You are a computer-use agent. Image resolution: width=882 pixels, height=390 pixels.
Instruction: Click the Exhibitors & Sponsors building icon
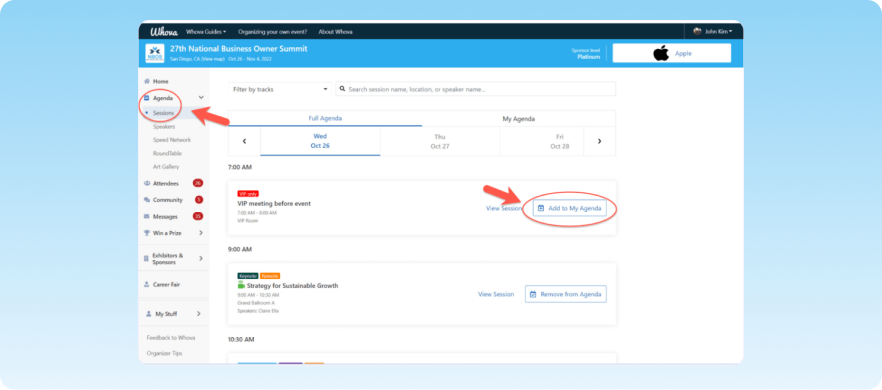[147, 259]
